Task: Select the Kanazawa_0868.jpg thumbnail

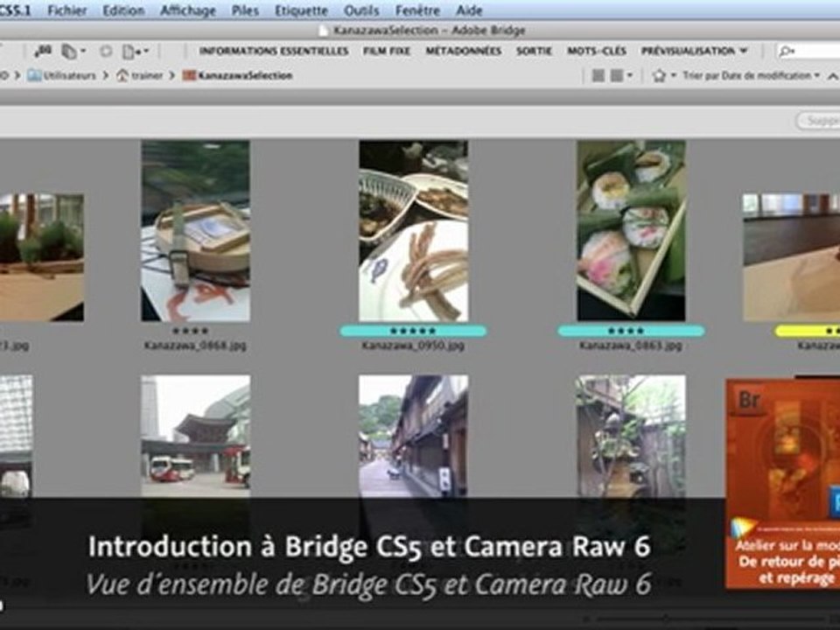Action: click(195, 231)
